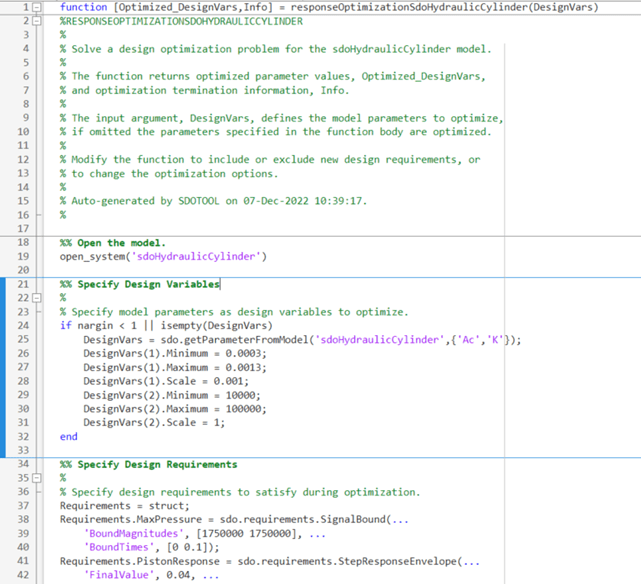Click the Requirements.MaxPressure assignment line

[x=234, y=519]
